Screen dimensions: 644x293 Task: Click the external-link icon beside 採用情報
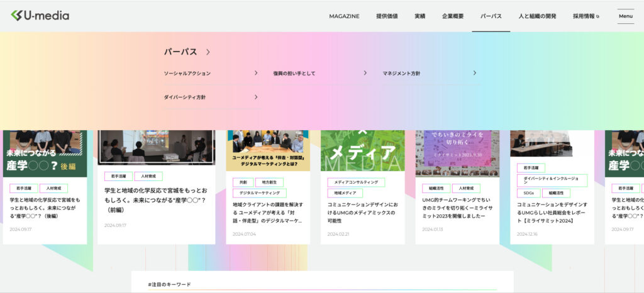click(x=597, y=16)
